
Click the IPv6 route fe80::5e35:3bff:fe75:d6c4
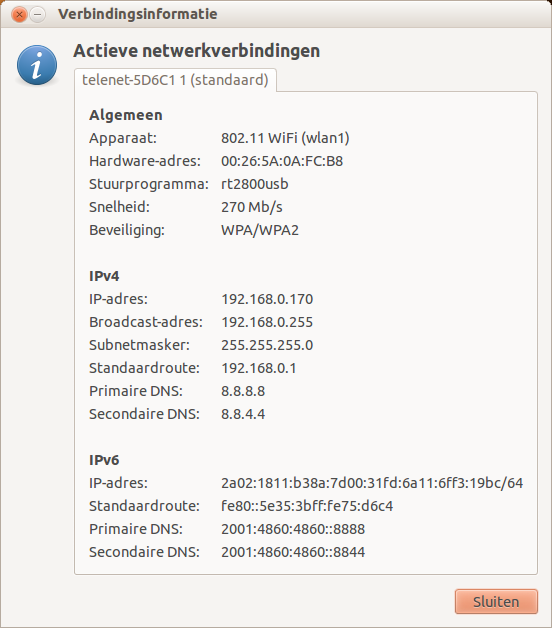click(307, 506)
